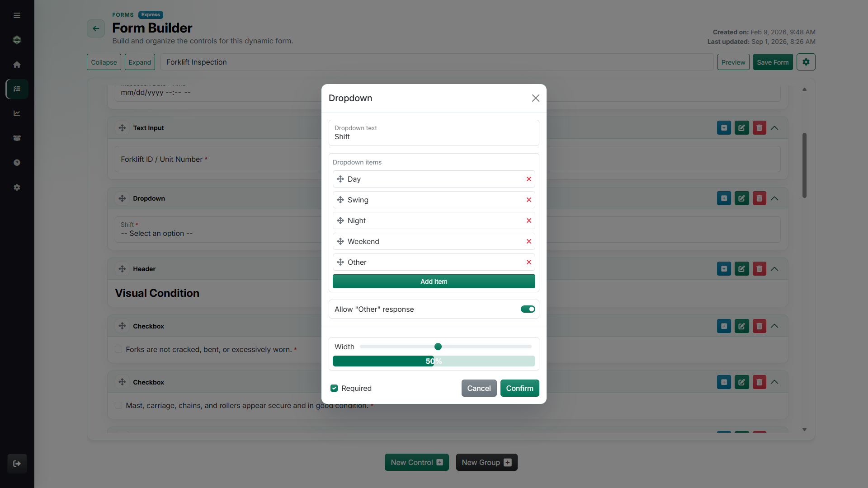
Task: Click the edit icon on Text Input control
Action: pos(741,128)
